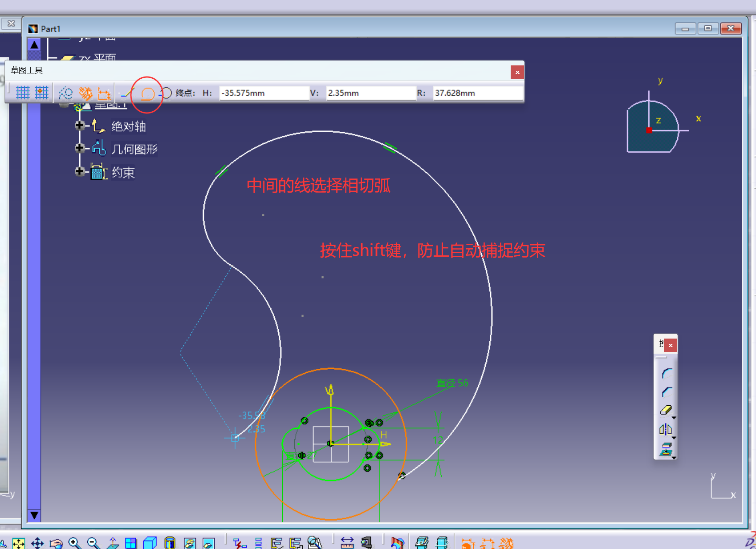Select the line profile mode icon
Viewport: 756px width, 549px height.
pyautogui.click(x=128, y=93)
